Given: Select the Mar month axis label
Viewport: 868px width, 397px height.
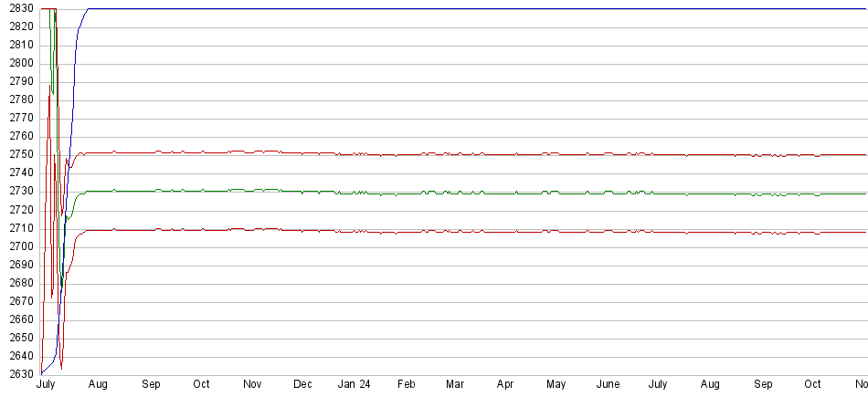Looking at the screenshot, I should pyautogui.click(x=454, y=384).
